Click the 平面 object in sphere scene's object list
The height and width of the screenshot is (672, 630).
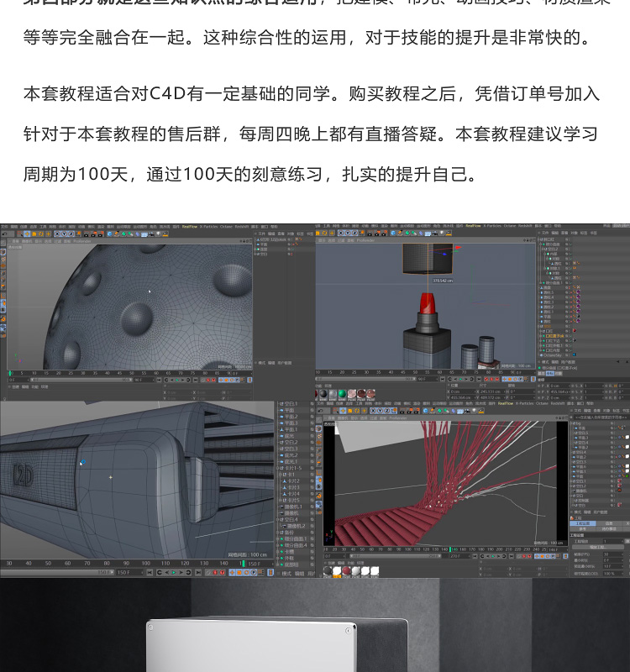(x=263, y=244)
